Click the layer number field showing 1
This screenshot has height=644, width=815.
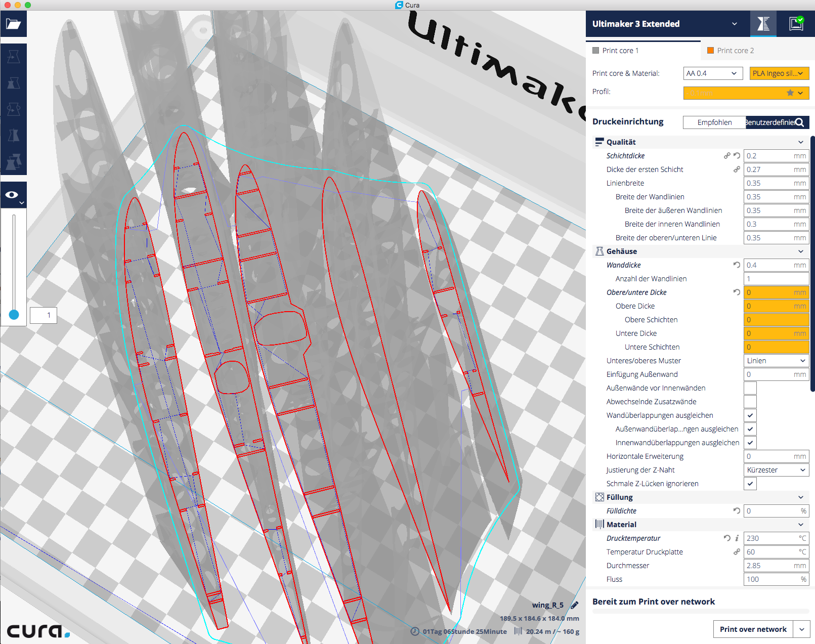[x=44, y=315]
